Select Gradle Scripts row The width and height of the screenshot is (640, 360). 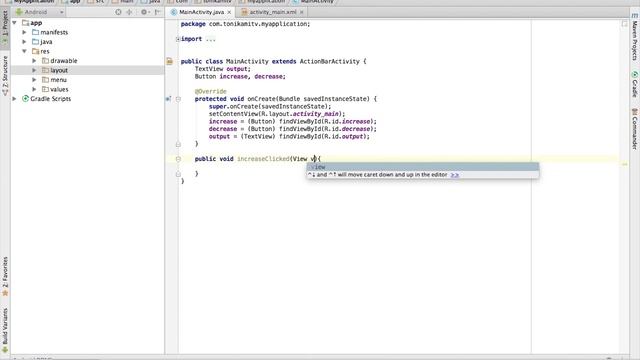point(87,99)
